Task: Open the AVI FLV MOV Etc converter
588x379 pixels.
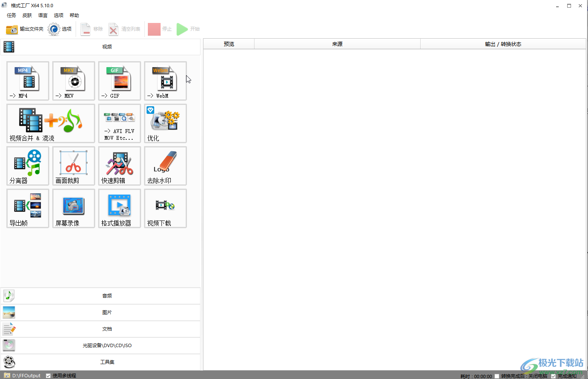Action: 119,123
